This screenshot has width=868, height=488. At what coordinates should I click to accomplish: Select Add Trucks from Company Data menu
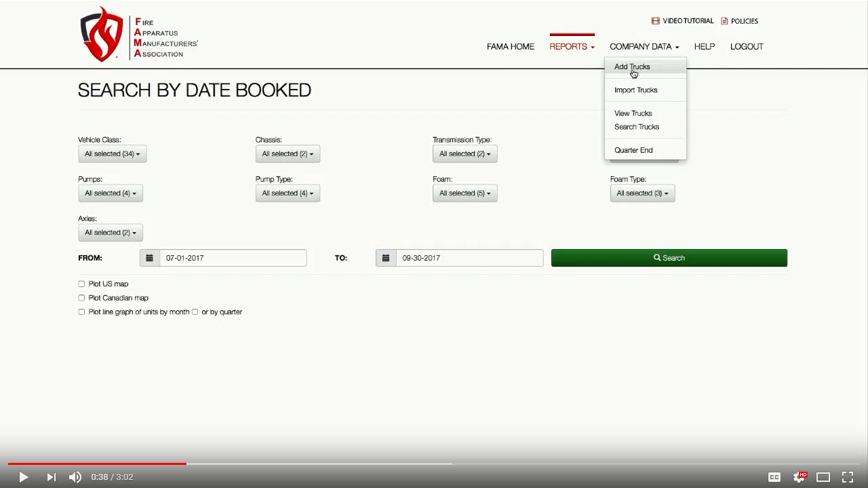[632, 67]
